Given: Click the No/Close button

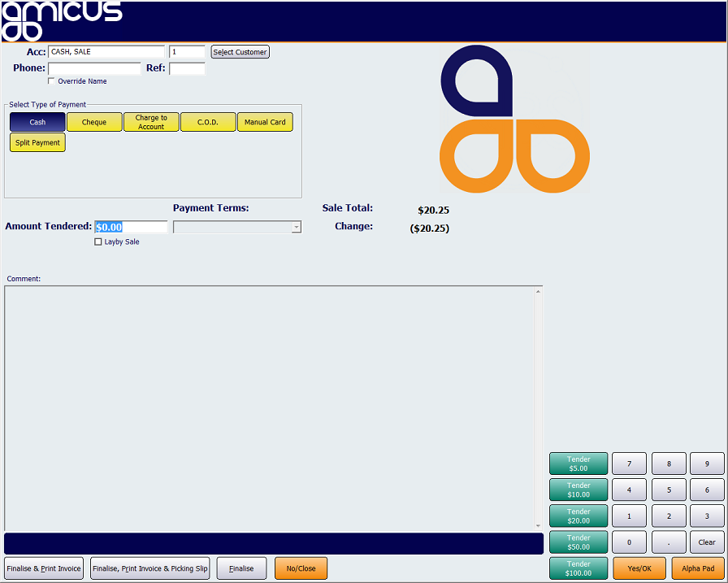Looking at the screenshot, I should click(x=301, y=568).
